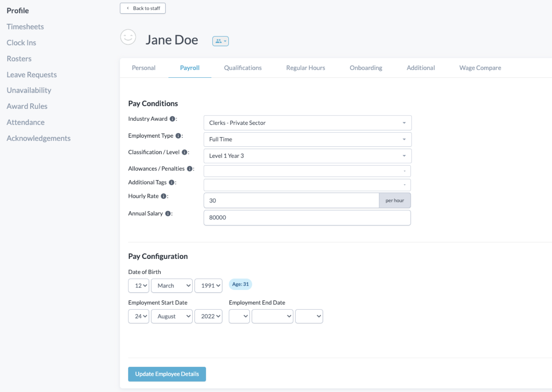Expand the Employment Type dropdown

tap(307, 140)
